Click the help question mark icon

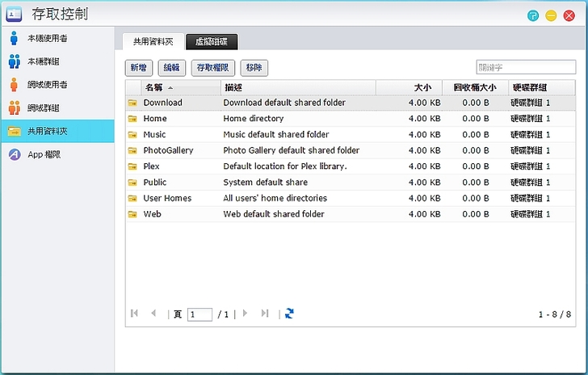click(x=533, y=15)
